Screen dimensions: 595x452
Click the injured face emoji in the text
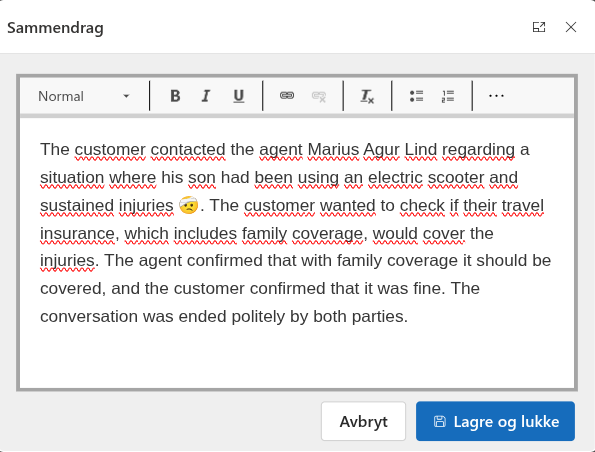tap(189, 205)
